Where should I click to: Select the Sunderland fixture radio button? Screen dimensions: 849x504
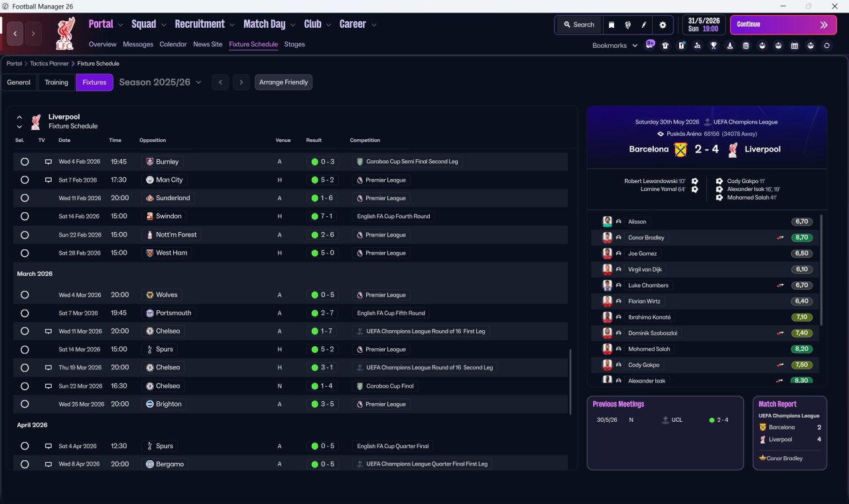click(x=25, y=198)
